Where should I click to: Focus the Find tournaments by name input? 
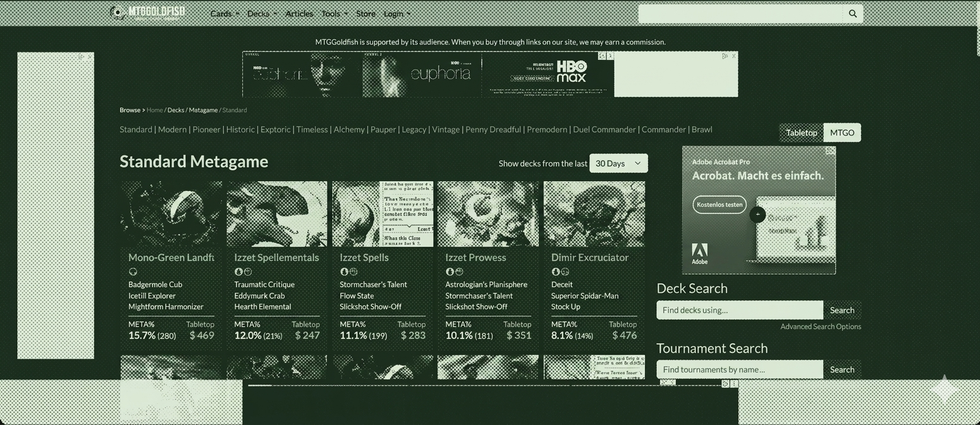(x=740, y=369)
